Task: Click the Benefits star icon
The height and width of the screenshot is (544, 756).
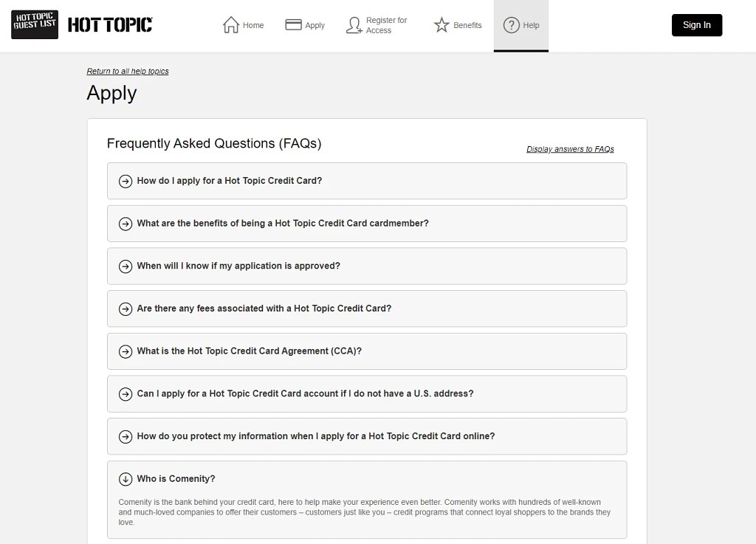Action: pos(441,24)
